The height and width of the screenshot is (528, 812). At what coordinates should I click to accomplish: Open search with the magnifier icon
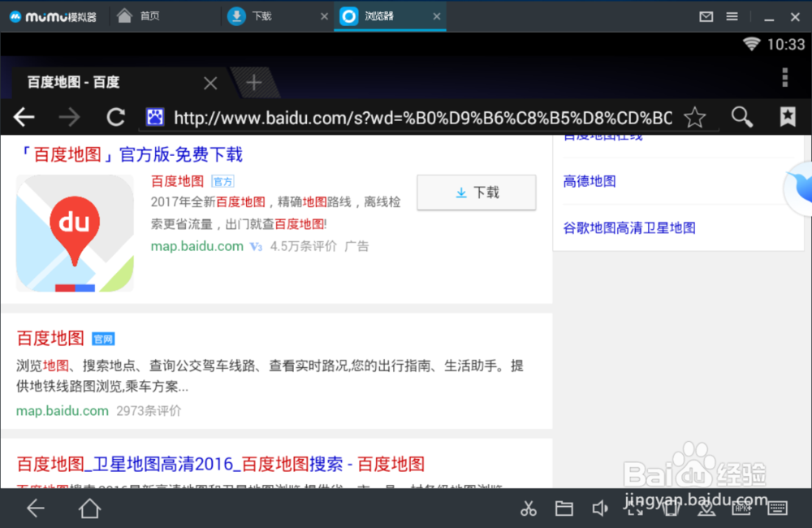741,118
